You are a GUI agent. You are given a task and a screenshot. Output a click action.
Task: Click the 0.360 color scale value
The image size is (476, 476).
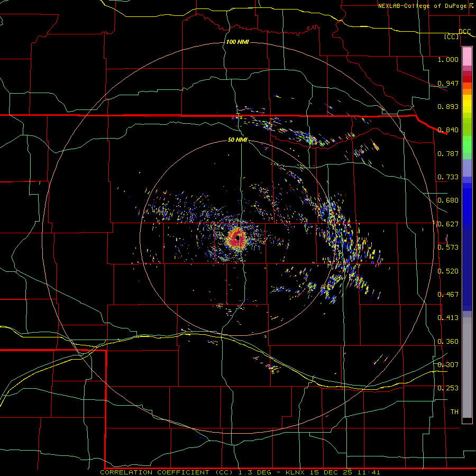(x=448, y=342)
